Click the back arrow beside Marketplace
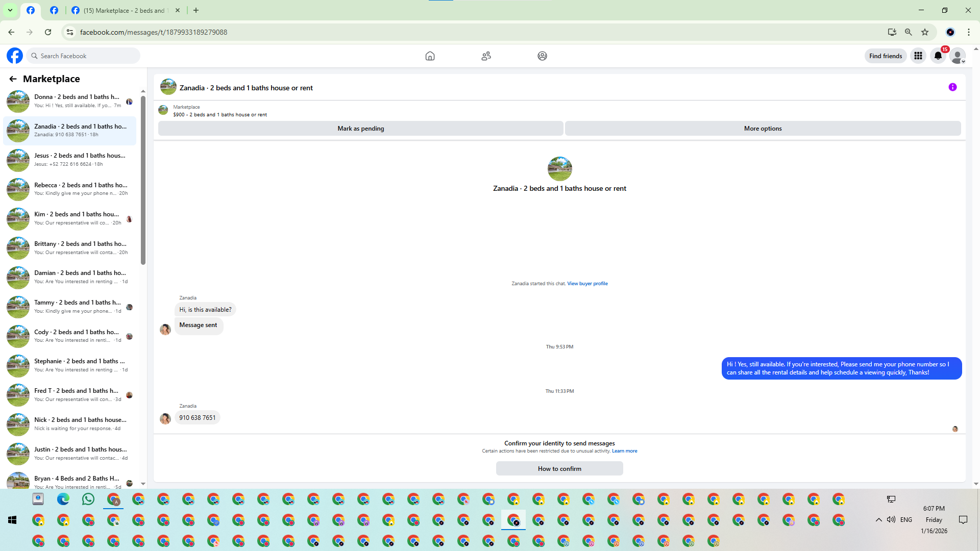The image size is (980, 551). click(x=13, y=79)
